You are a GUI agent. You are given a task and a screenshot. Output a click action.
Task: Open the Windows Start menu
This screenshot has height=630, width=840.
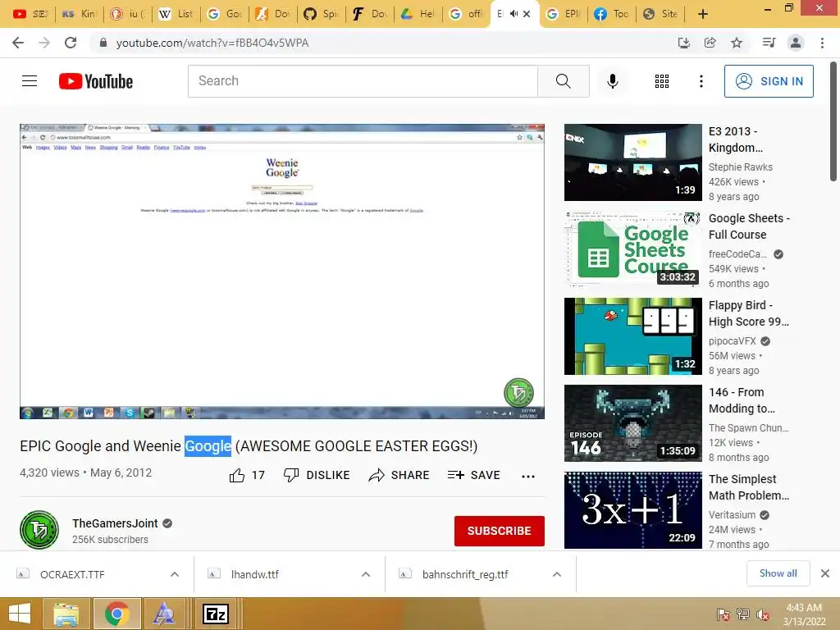pyautogui.click(x=20, y=614)
